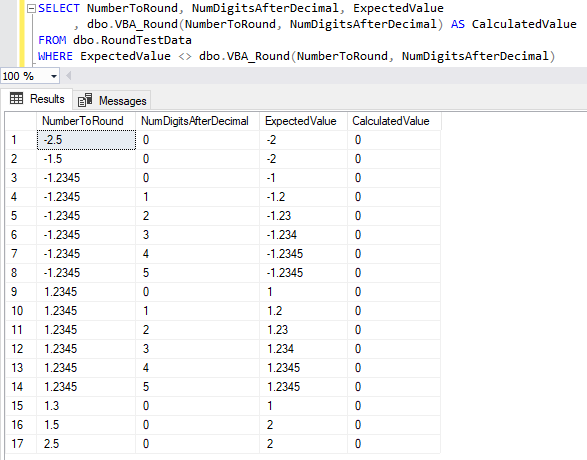Open the Messages tab
587x460 pixels.
point(112,101)
